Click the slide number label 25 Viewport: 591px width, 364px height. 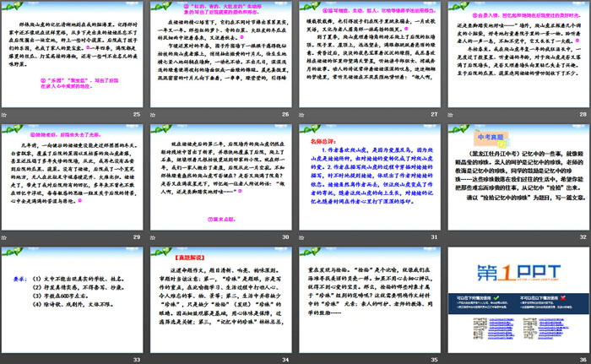pyautogui.click(x=137, y=114)
